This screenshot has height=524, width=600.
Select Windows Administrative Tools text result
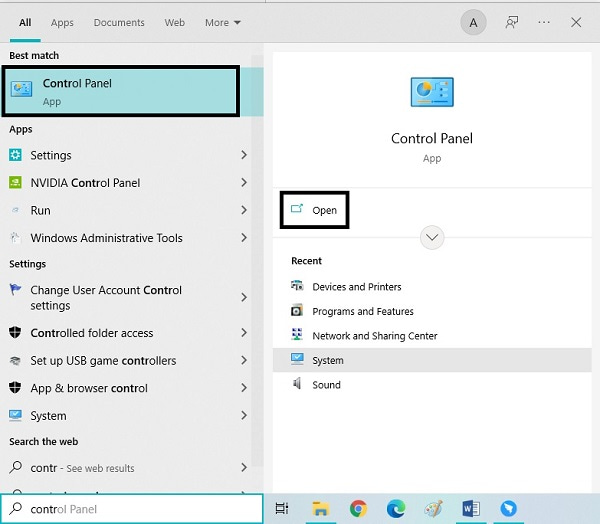click(106, 238)
